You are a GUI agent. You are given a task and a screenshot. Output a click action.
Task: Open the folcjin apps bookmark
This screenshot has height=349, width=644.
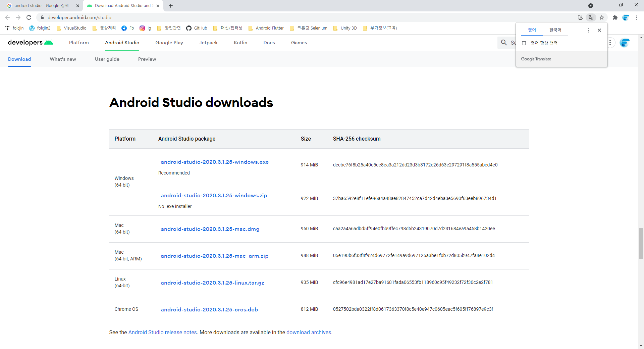click(14, 28)
